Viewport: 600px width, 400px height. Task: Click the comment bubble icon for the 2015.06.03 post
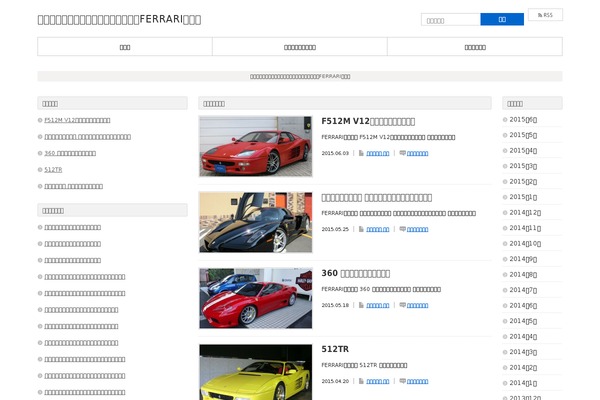pos(403,153)
